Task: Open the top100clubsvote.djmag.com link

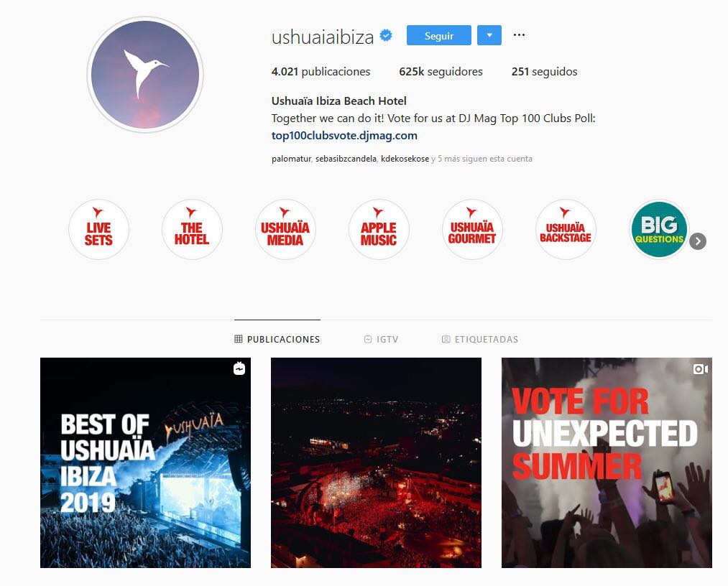Action: pyautogui.click(x=344, y=136)
